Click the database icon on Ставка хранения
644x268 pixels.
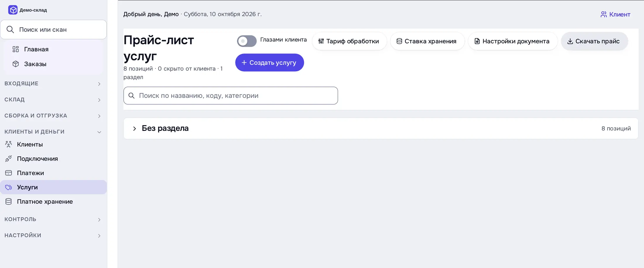[399, 41]
